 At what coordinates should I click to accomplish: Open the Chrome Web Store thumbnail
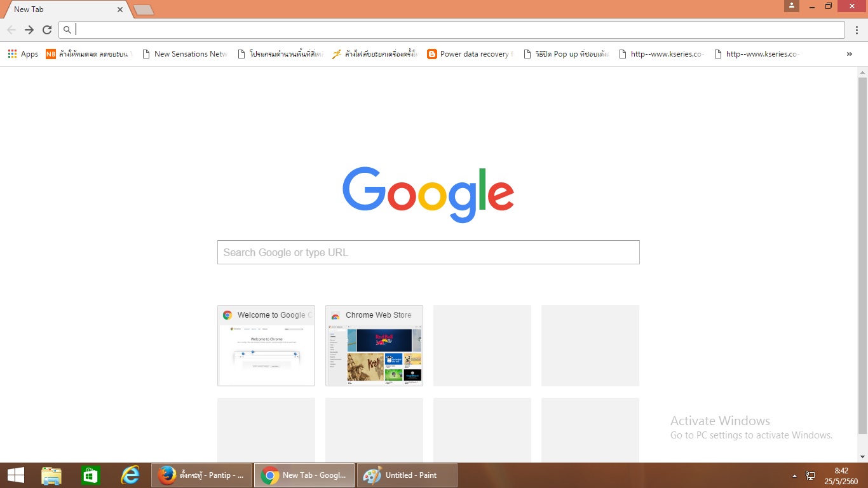click(374, 346)
